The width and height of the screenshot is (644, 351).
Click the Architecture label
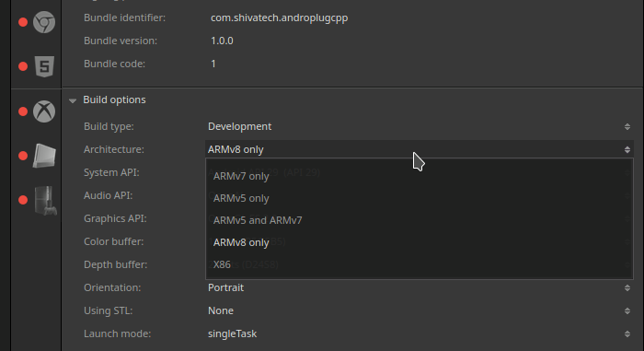tap(114, 149)
